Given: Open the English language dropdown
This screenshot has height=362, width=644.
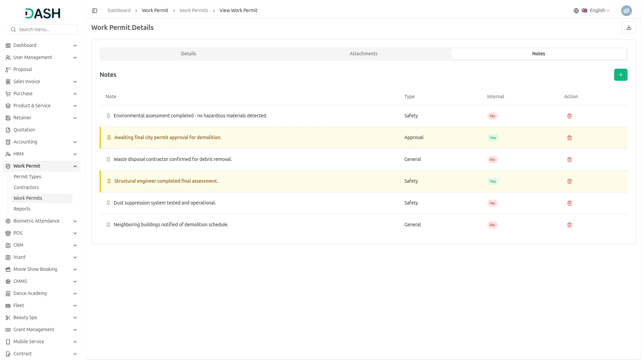Looking at the screenshot, I should (595, 11).
